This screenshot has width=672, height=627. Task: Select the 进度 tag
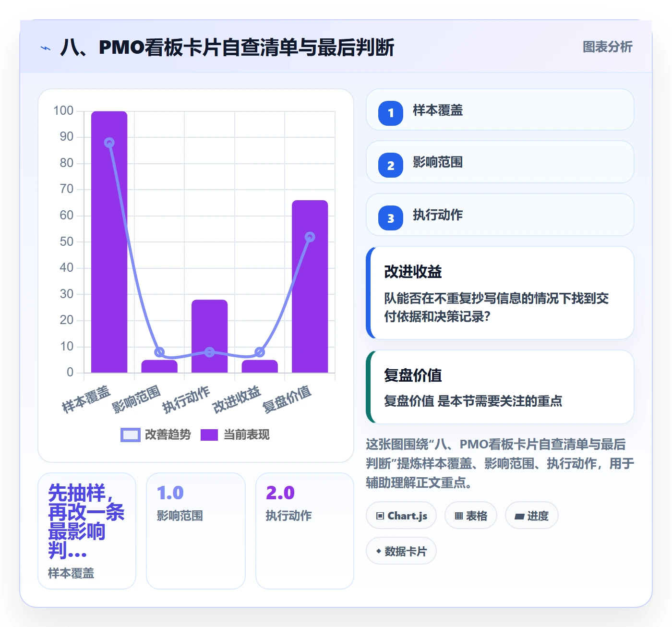[x=532, y=516]
